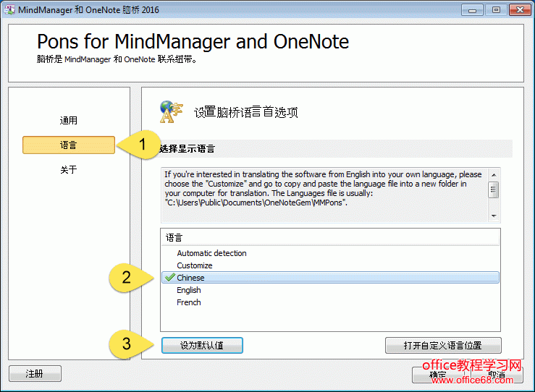Click the 选择显示语言 section header

point(336,148)
